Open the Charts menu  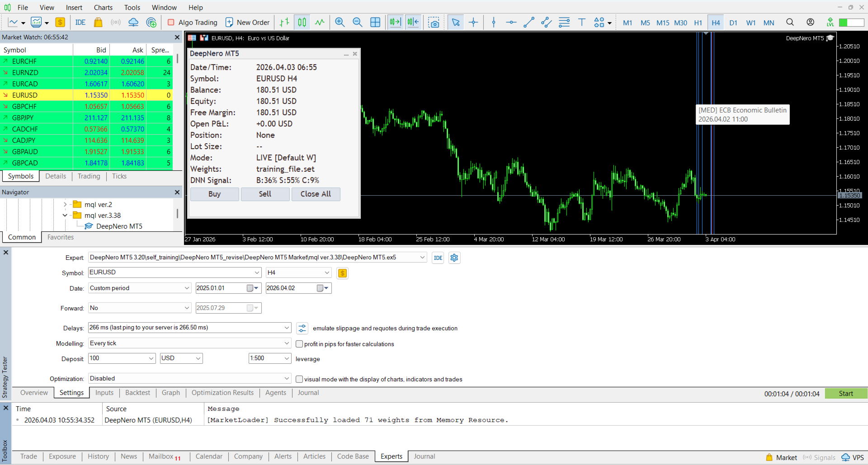click(x=103, y=7)
